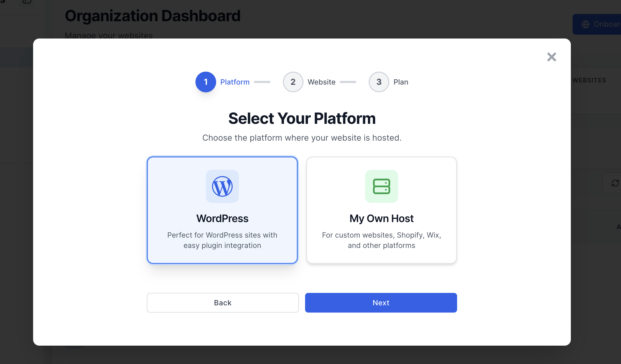The image size is (621, 364).
Task: Click the Onboard button in the top right
Action: (x=600, y=24)
